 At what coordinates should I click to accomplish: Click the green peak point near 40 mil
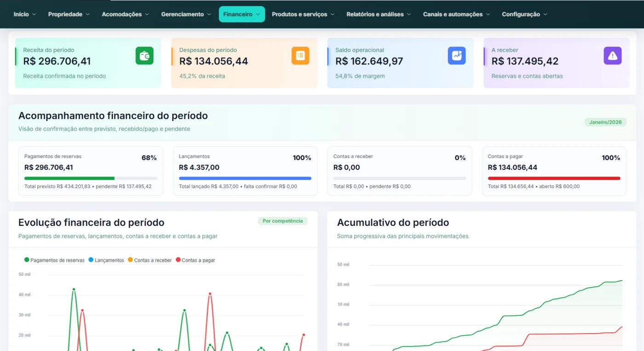pyautogui.click(x=74, y=289)
